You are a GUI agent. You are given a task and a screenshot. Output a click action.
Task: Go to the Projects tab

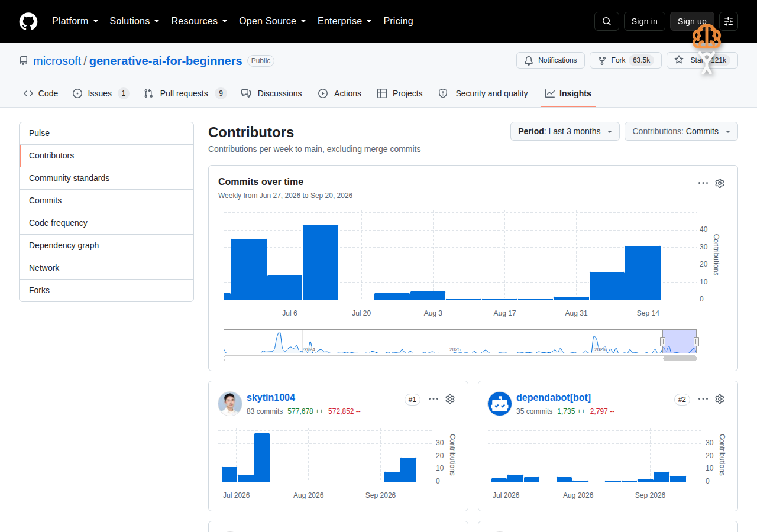tap(400, 93)
